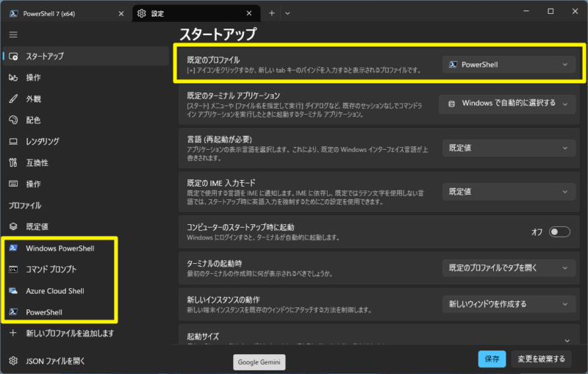
Task: Select the 設定 tab
Action: (196, 13)
